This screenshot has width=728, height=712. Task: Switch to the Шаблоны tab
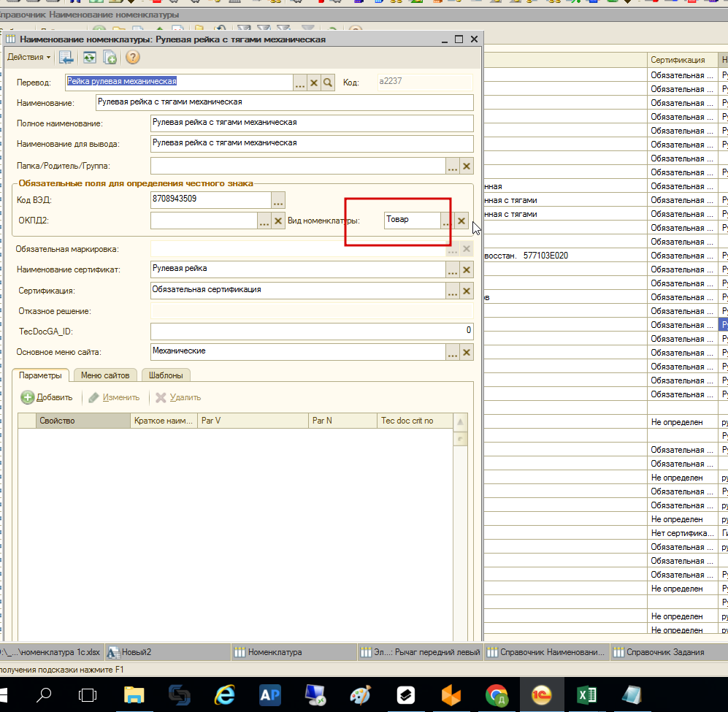(165, 375)
